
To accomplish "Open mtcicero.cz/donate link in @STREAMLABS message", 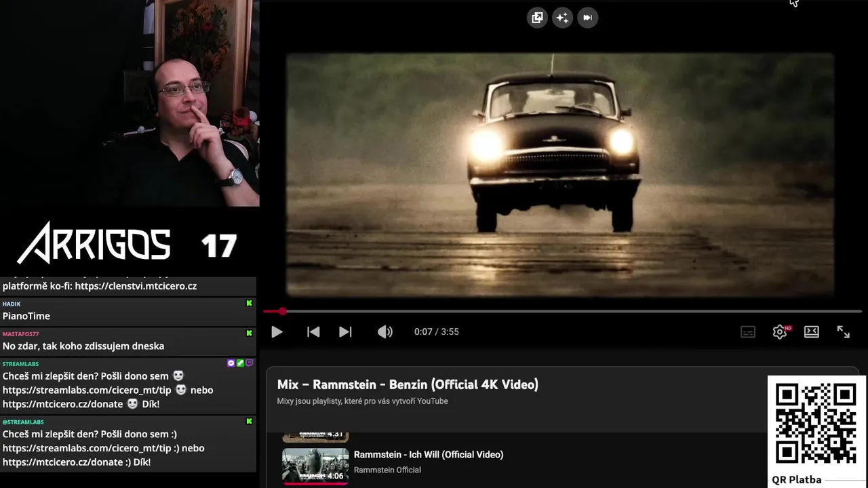I will pyautogui.click(x=62, y=462).
